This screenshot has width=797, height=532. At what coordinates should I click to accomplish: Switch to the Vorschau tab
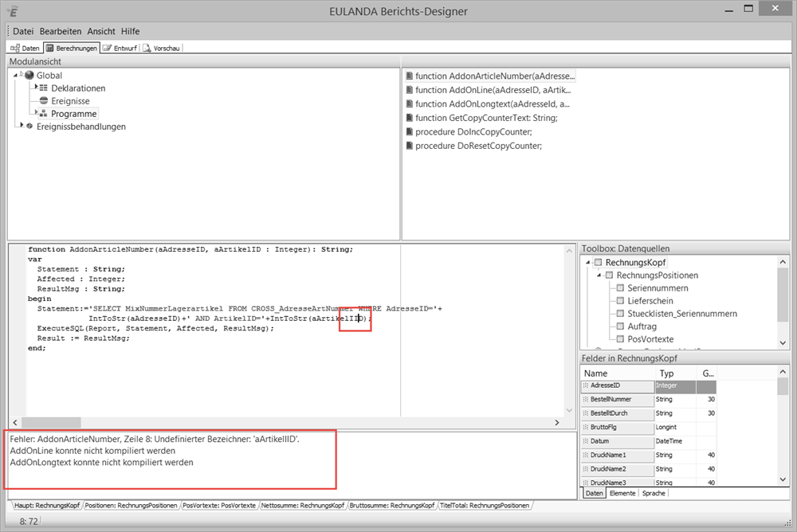pyautogui.click(x=161, y=49)
